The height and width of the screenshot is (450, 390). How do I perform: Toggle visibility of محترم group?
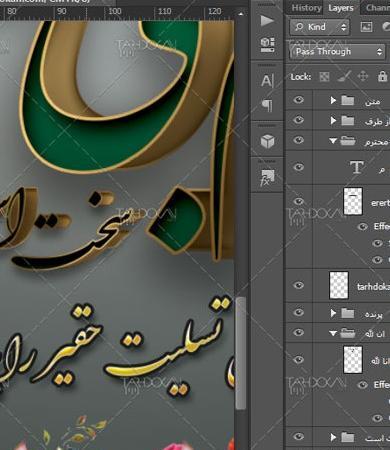(299, 140)
